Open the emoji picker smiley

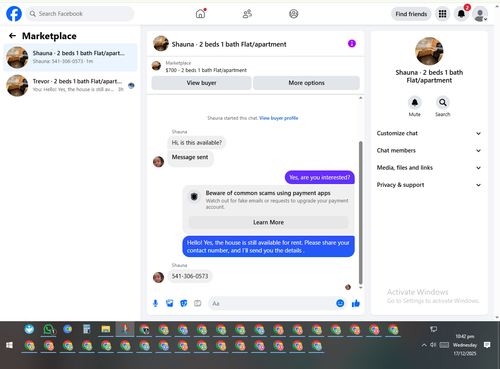pos(340,303)
